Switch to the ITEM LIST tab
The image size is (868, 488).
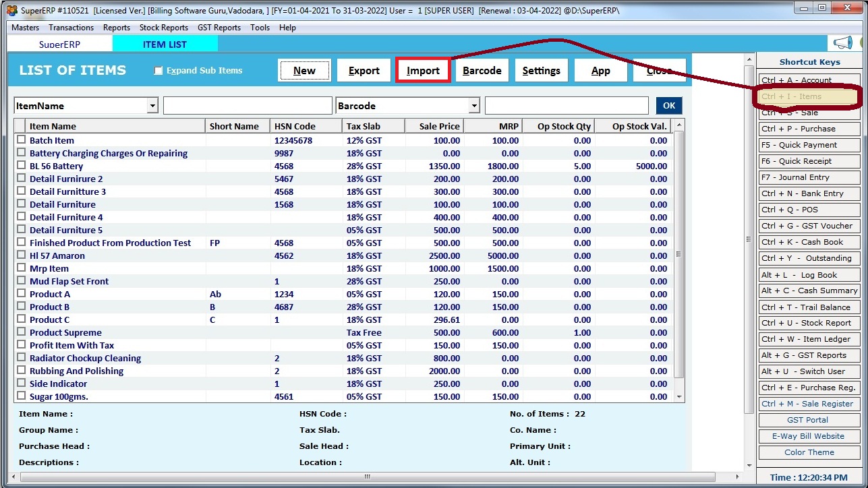click(165, 42)
